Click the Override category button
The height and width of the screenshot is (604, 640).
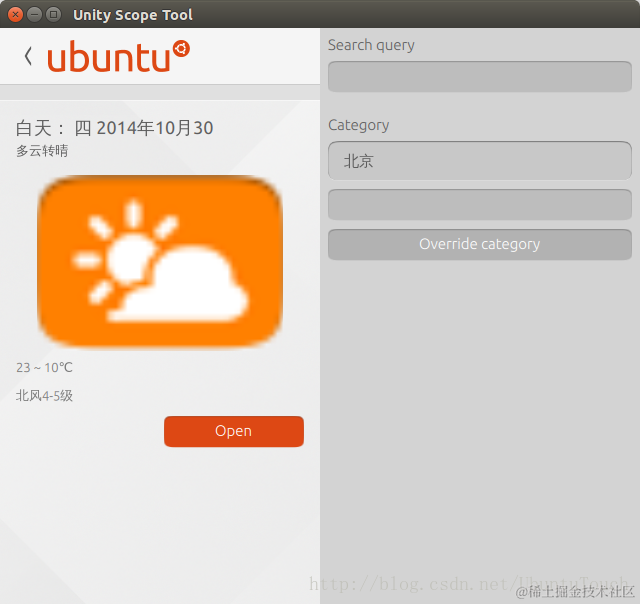click(480, 244)
